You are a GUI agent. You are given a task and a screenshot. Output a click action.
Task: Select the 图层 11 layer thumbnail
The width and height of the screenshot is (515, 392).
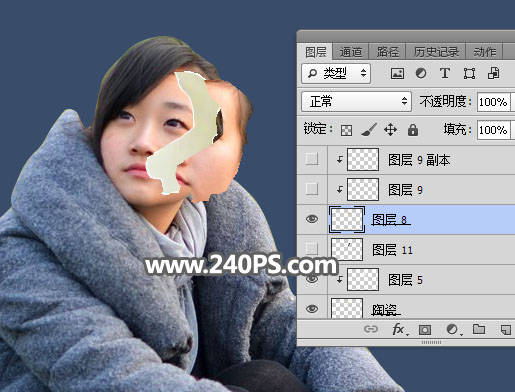click(347, 249)
